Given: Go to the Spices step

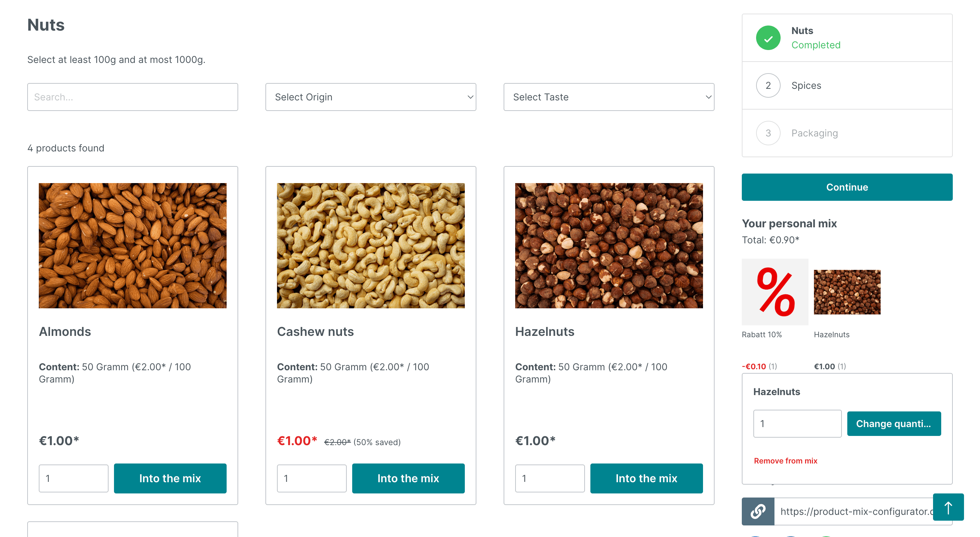Looking at the screenshot, I should coord(806,86).
